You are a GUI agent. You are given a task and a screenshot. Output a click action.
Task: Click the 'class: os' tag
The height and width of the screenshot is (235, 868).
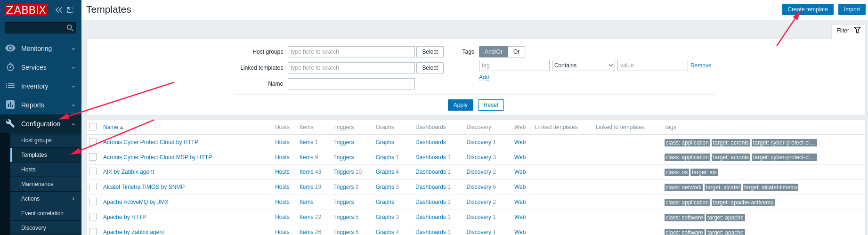pyautogui.click(x=677, y=172)
